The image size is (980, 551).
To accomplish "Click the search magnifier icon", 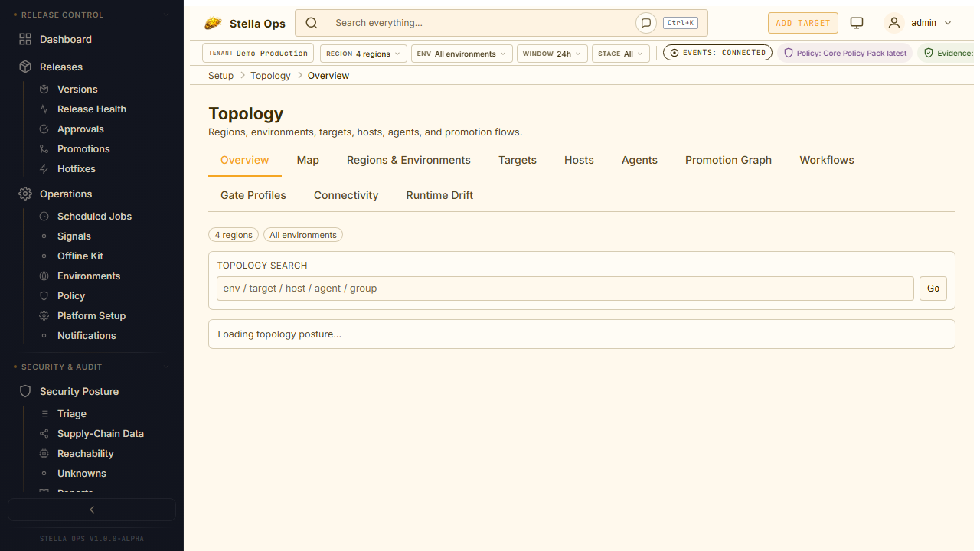I will coord(312,23).
